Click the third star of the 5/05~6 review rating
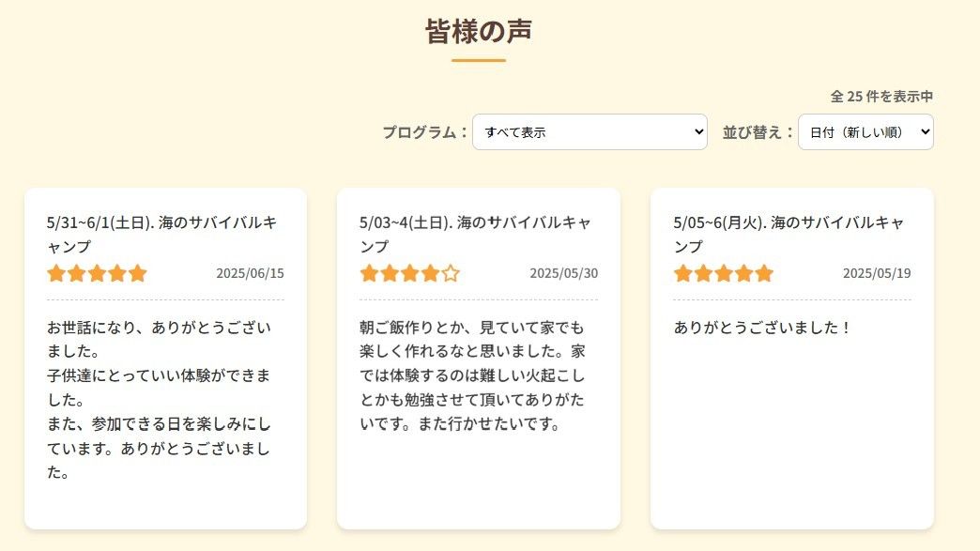 pos(723,272)
